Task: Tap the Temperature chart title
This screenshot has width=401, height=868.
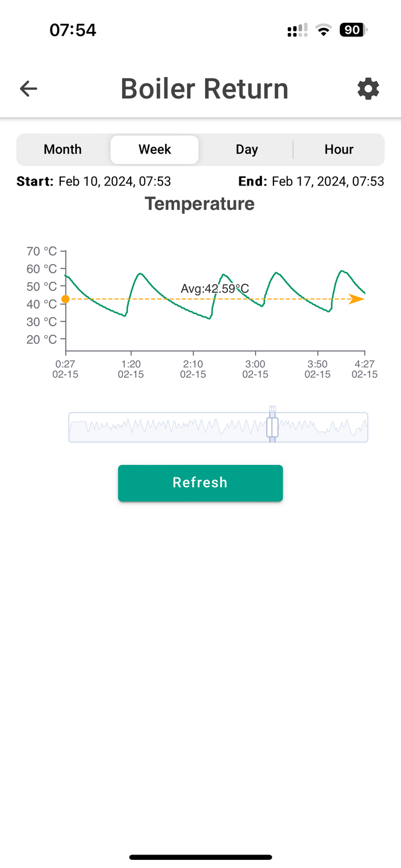Action: tap(200, 204)
